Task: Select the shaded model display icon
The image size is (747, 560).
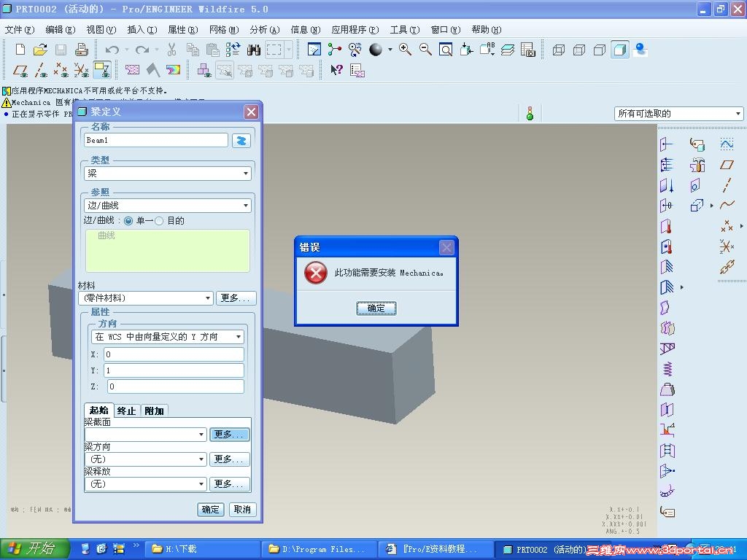Action: pyautogui.click(x=620, y=50)
